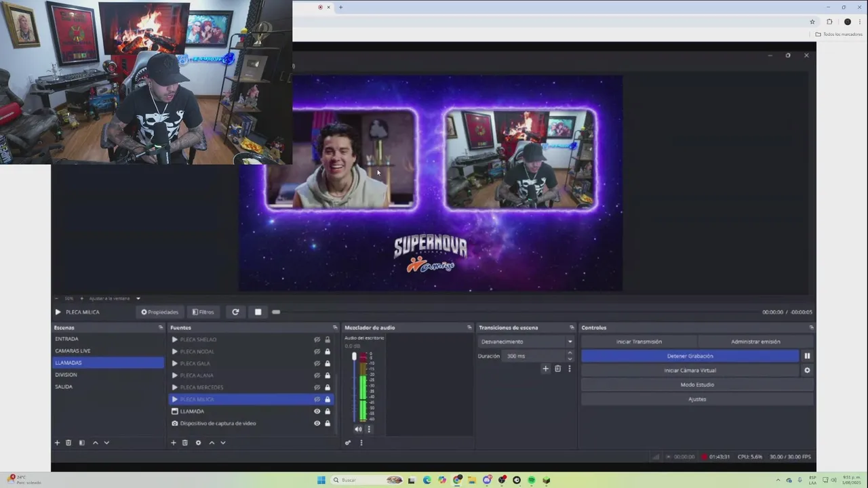Show the PLECA GALA source
The height and width of the screenshot is (488, 868).
(x=317, y=363)
